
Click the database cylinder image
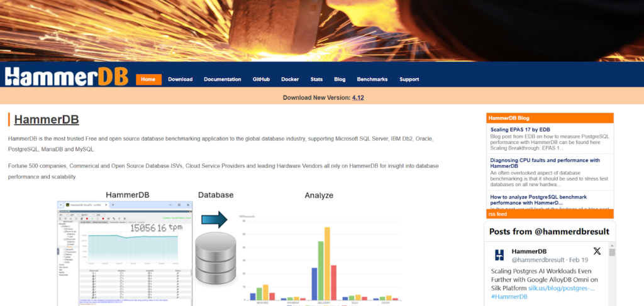pos(216,260)
